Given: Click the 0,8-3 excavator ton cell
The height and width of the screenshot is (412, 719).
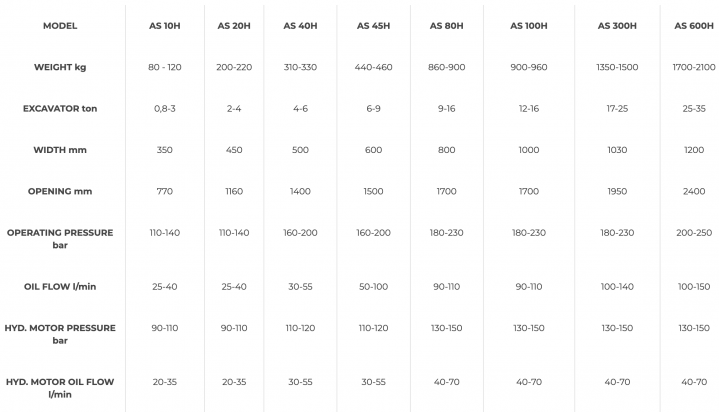Looking at the screenshot, I should coord(165,107).
